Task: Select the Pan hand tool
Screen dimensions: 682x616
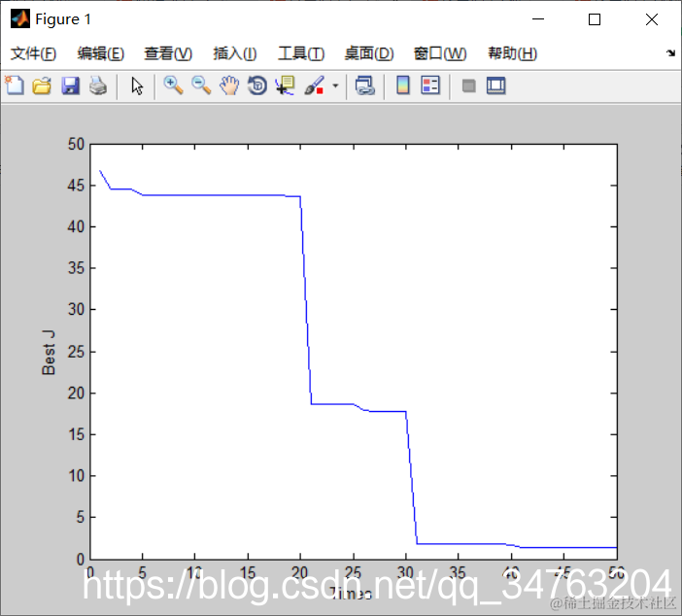Action: 229,86
